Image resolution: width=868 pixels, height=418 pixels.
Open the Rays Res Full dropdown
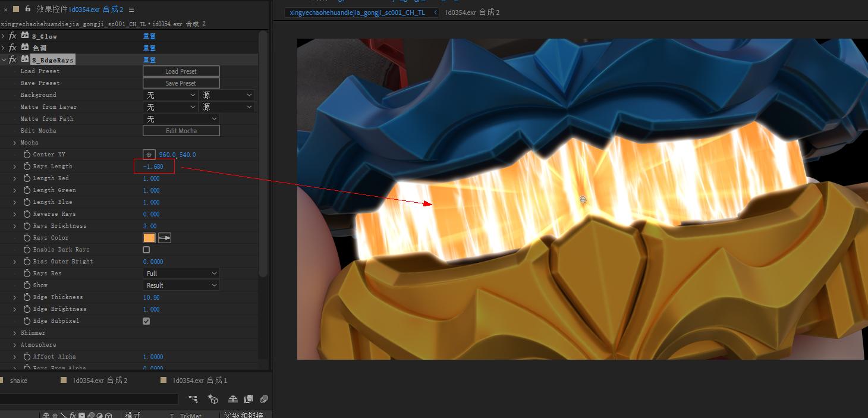point(181,274)
